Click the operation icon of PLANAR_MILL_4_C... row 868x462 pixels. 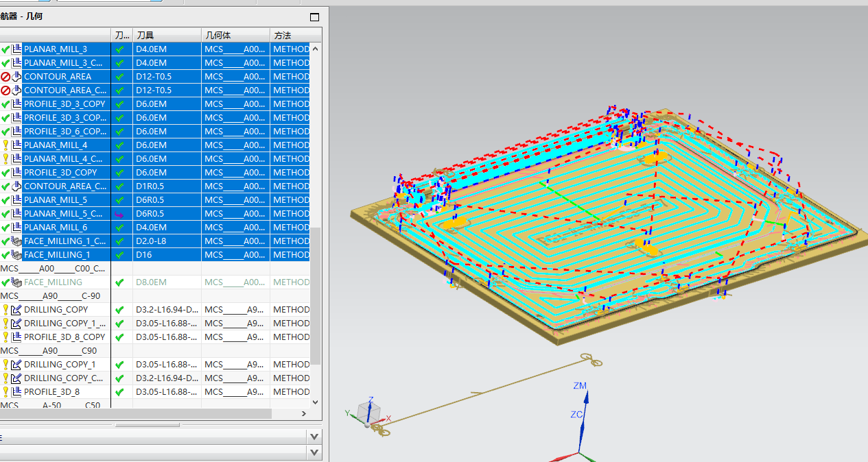[x=17, y=159]
